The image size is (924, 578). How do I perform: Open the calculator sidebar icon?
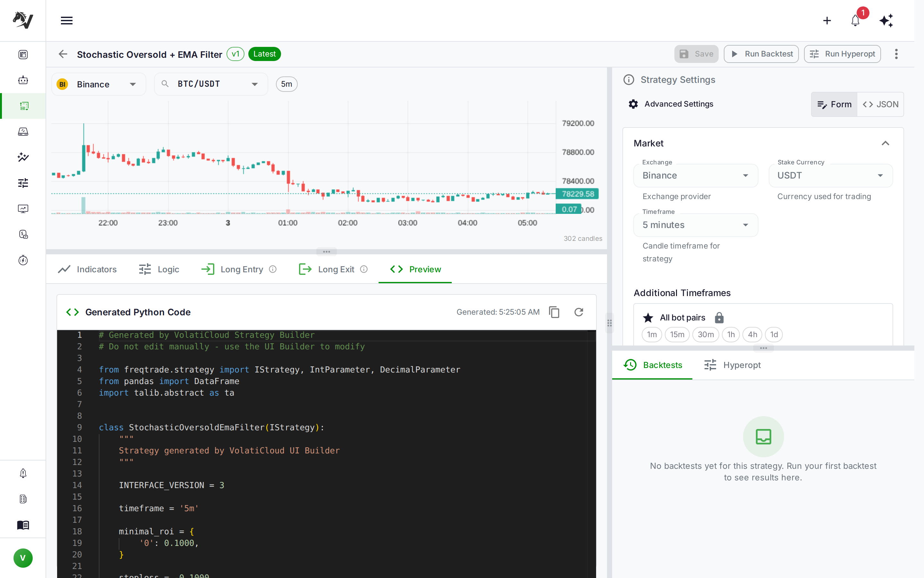click(x=23, y=499)
